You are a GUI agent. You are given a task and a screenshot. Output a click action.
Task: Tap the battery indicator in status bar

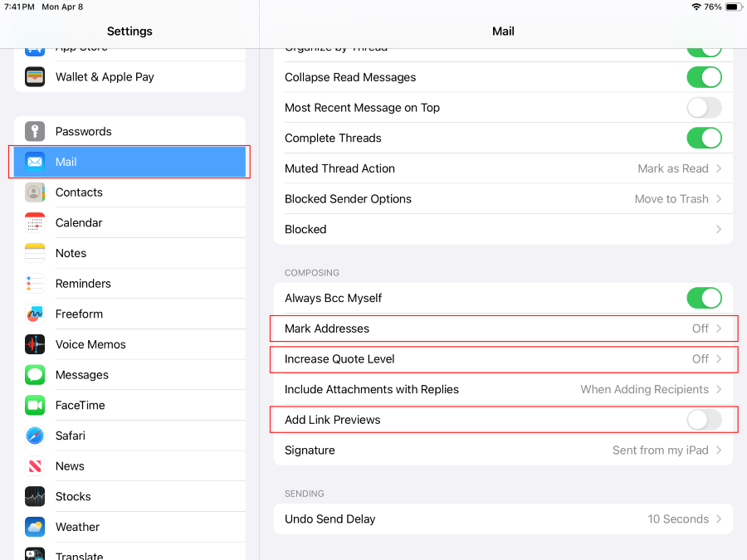click(733, 7)
